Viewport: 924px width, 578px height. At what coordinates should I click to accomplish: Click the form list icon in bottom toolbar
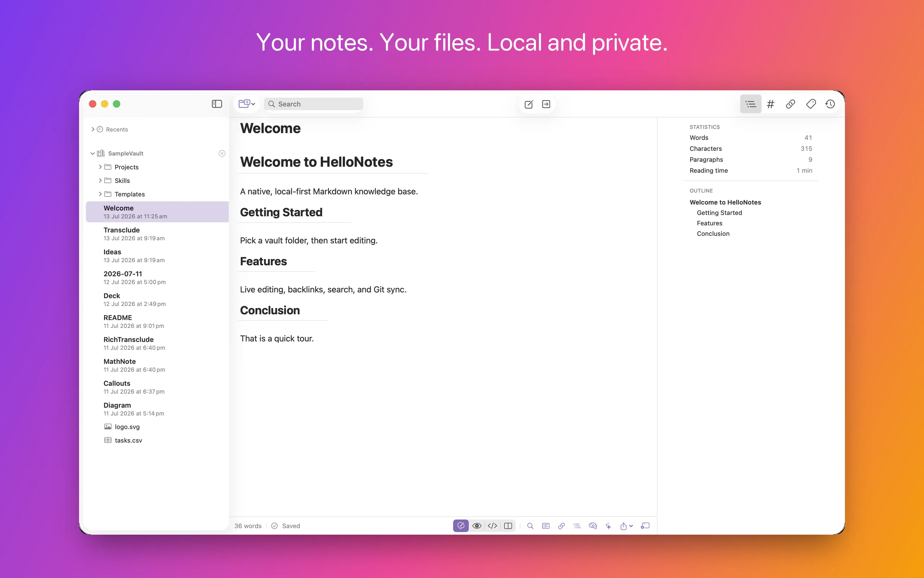[x=546, y=526]
